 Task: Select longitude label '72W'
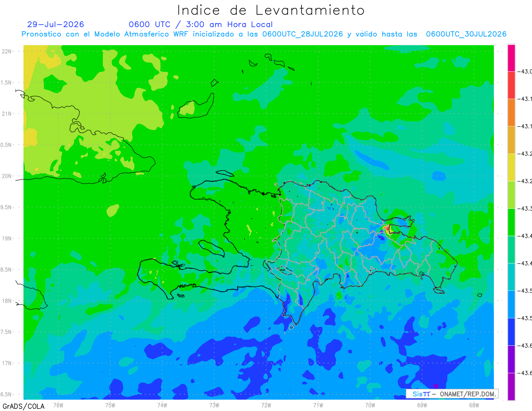tap(266, 405)
